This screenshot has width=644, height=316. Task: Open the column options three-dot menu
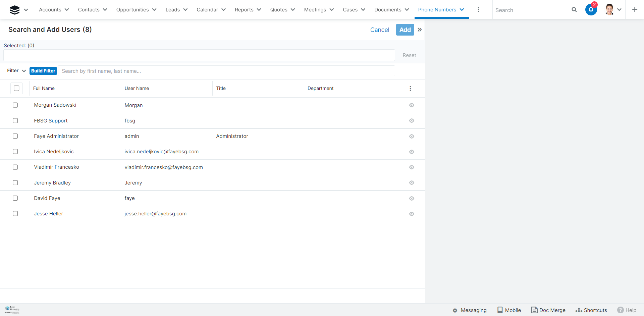(410, 89)
